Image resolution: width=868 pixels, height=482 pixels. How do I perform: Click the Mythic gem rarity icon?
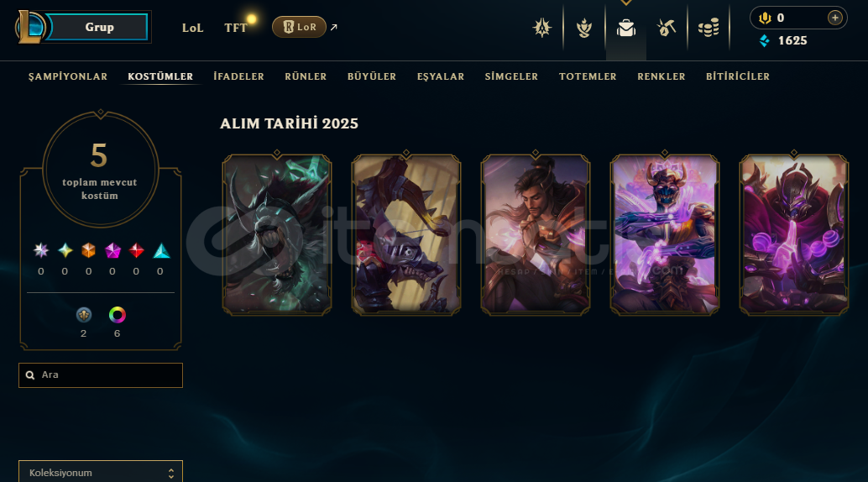click(x=113, y=250)
